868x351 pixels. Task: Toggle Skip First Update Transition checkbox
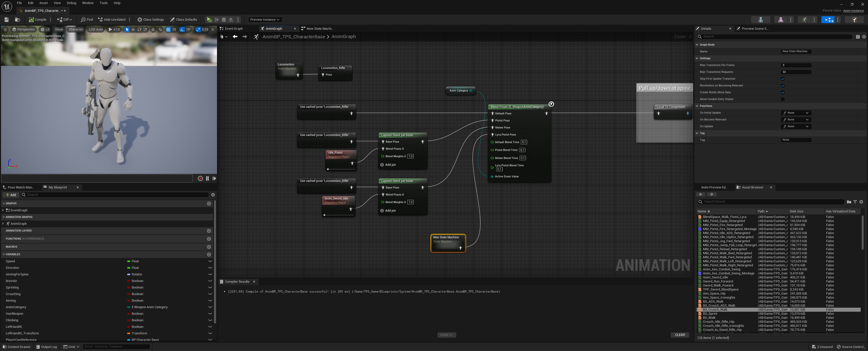pos(782,79)
